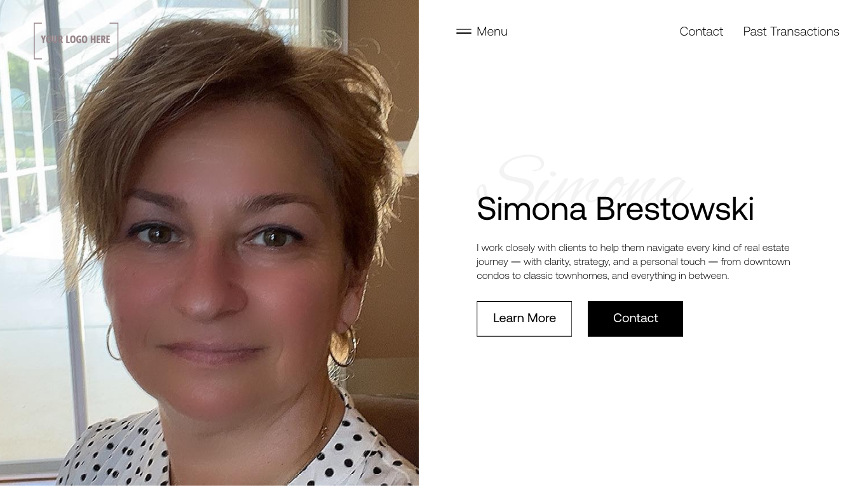Click the left bracket of the logo
The image size is (868, 488).
click(37, 41)
